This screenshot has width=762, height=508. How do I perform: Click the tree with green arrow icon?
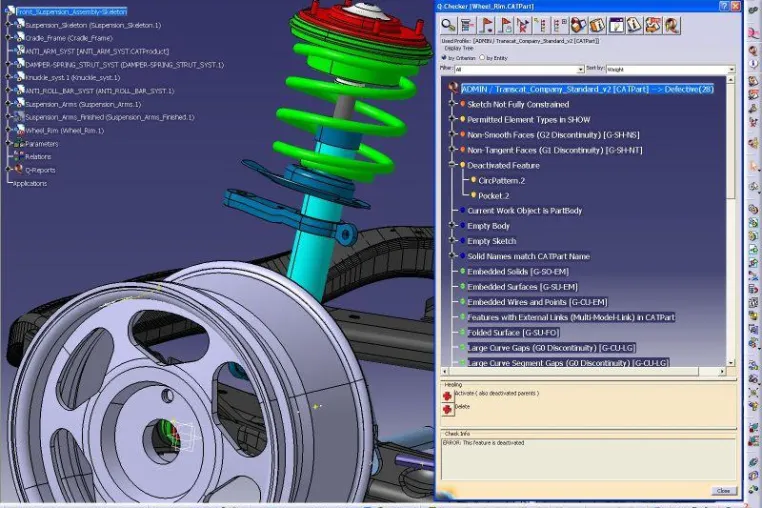541,25
